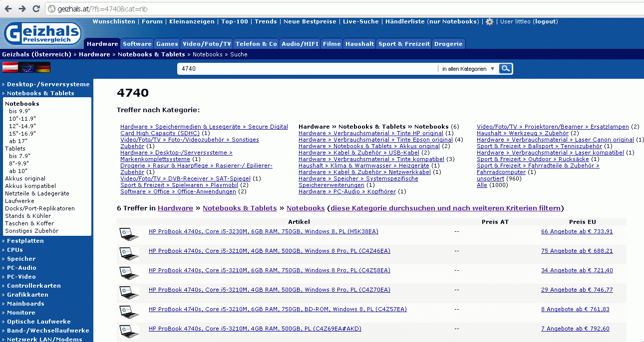Open Akkus original in sidebar
This screenshot has height=342, width=644.
click(x=25, y=178)
